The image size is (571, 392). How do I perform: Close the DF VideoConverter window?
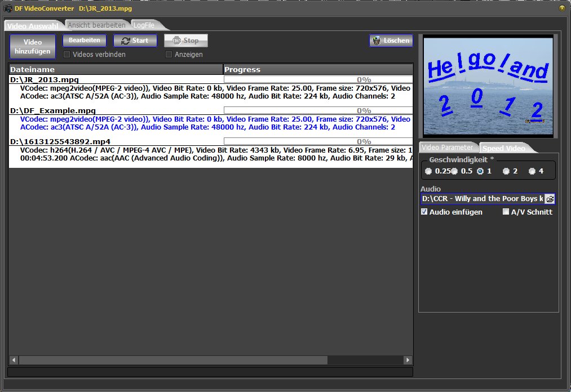[x=562, y=8]
